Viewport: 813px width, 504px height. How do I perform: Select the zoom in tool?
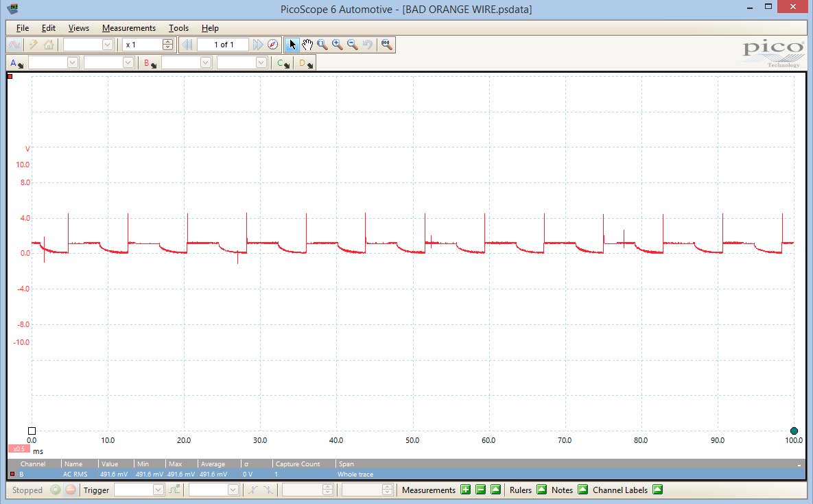coord(338,45)
